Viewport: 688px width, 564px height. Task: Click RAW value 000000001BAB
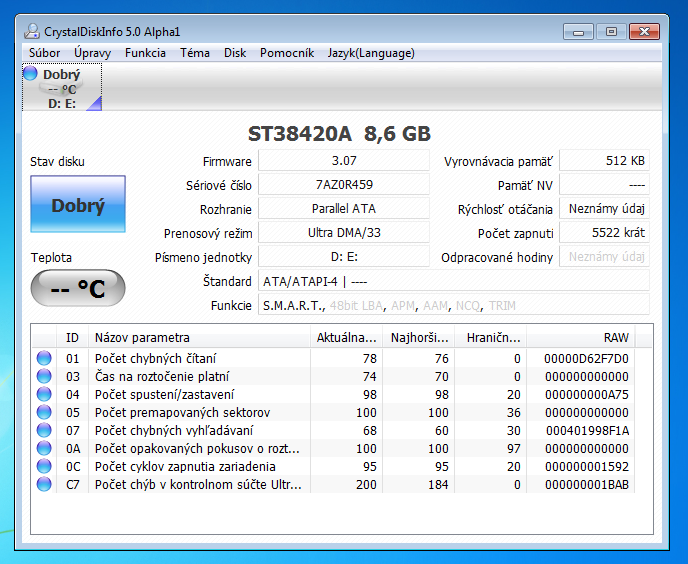[587, 485]
